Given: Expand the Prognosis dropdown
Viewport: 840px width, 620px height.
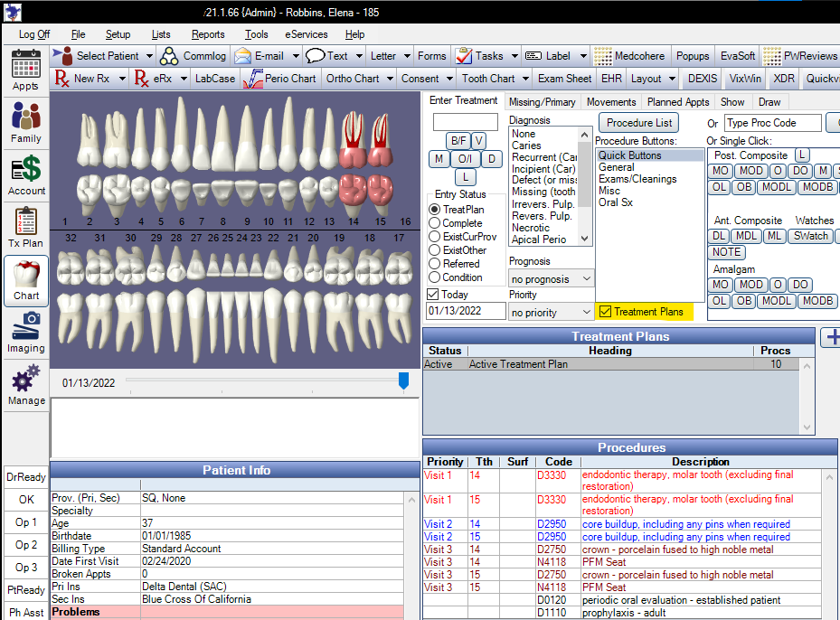Looking at the screenshot, I should [x=585, y=279].
